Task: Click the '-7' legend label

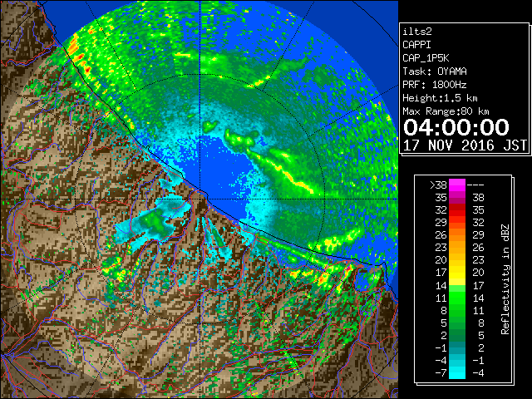Action: (441, 372)
